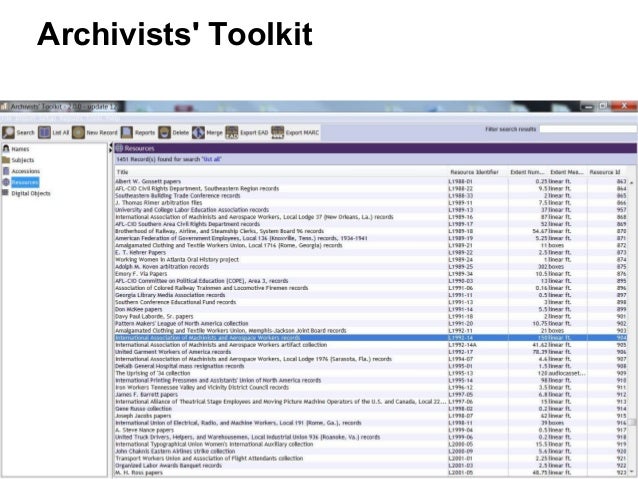Click inside the Filter search results field
Viewport: 638px width, 479px height.
coord(588,129)
